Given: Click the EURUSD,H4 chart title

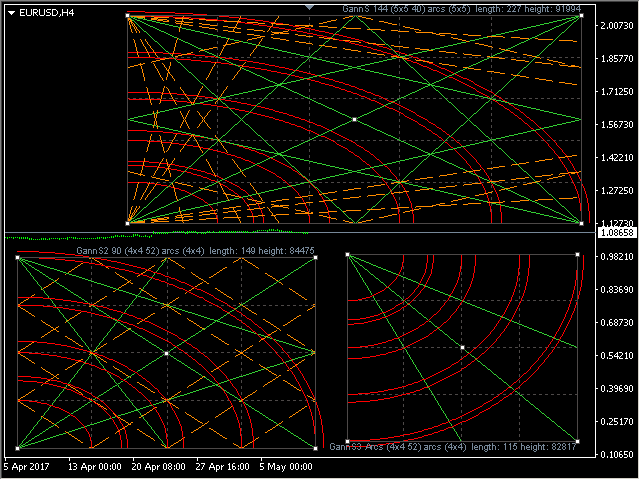Looking at the screenshot, I should (47, 13).
